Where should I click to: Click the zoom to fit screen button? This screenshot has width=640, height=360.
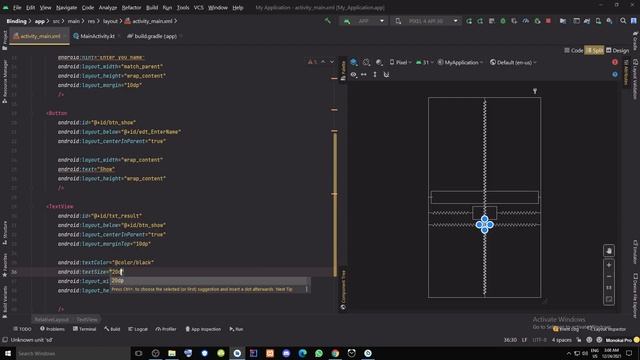609,299
